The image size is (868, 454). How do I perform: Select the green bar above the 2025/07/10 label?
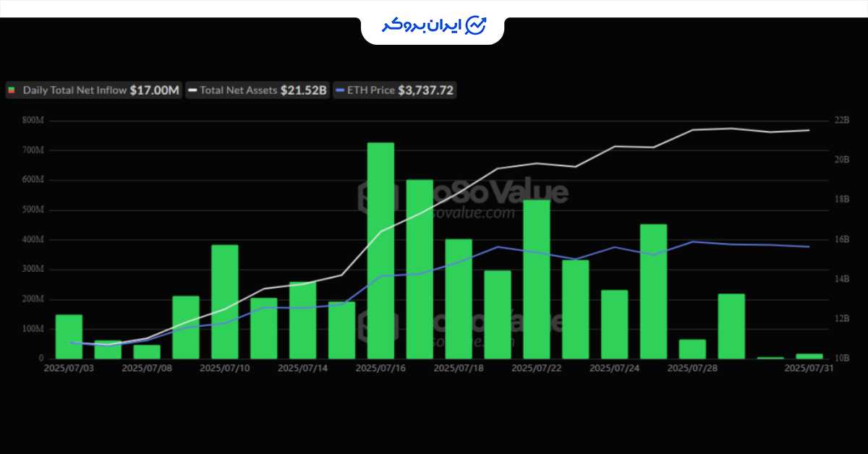(225, 301)
